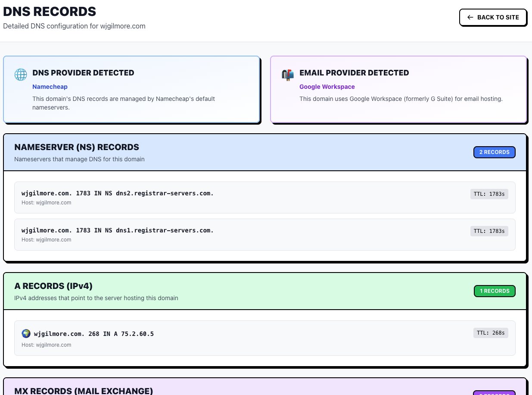Click the mailbox icon in Email Provider card
Image resolution: width=532 pixels, height=395 pixels.
point(288,75)
